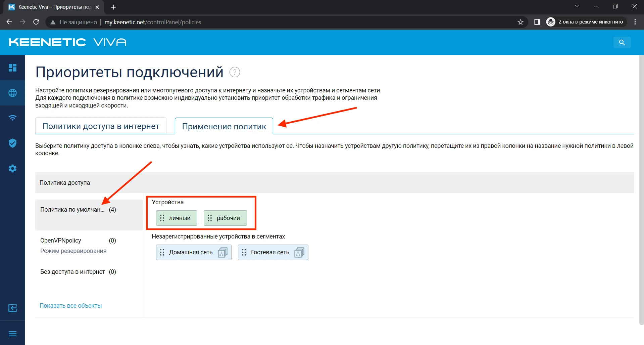Select the OpenVPNpolicy access policy
644x345 pixels.
60,240
